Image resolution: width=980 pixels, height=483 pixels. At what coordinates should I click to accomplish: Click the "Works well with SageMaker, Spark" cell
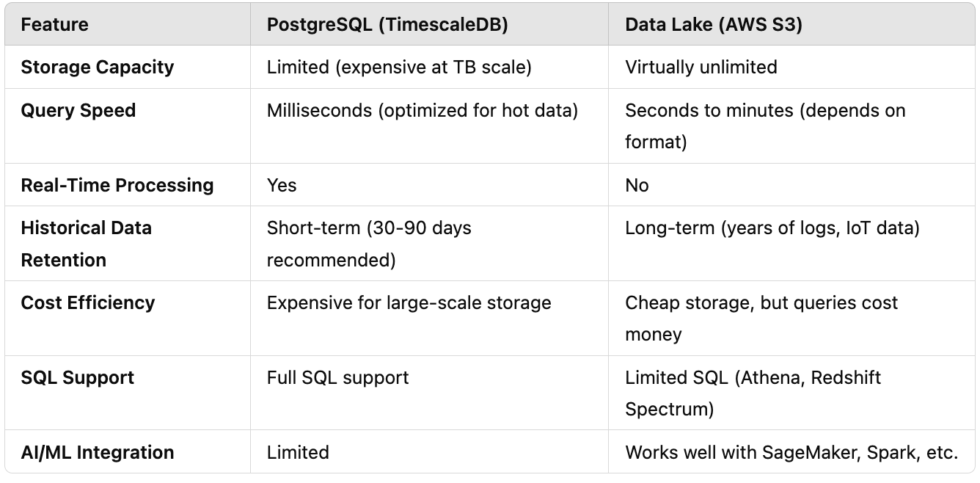click(791, 452)
